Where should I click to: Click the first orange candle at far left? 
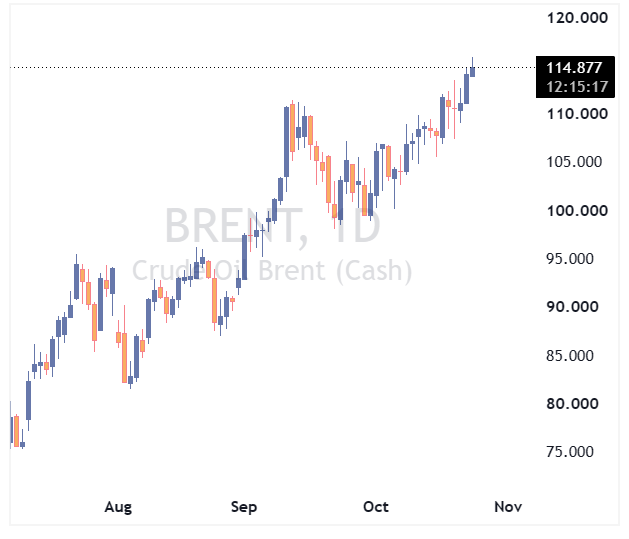pos(16,431)
